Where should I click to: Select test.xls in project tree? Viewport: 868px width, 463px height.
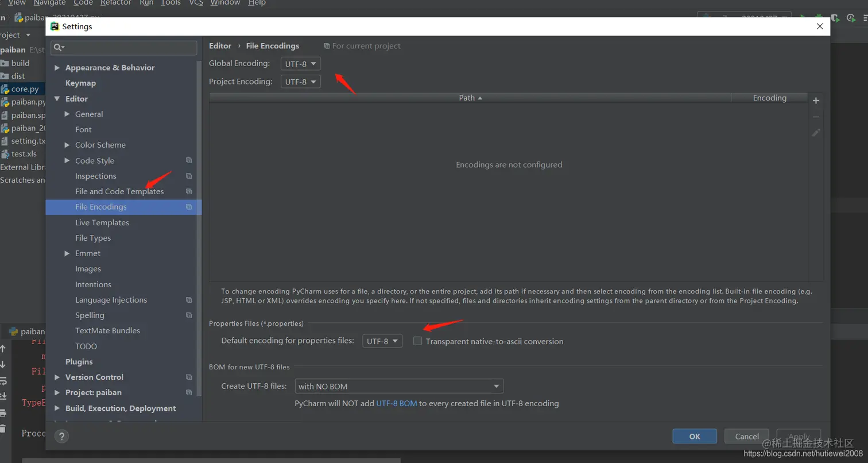pos(23,154)
